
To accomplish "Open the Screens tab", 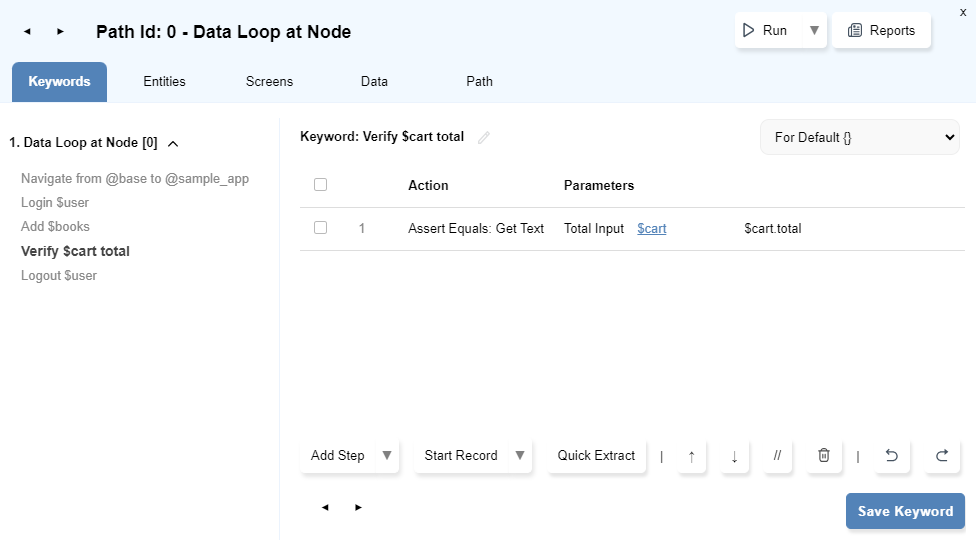I will click(269, 82).
